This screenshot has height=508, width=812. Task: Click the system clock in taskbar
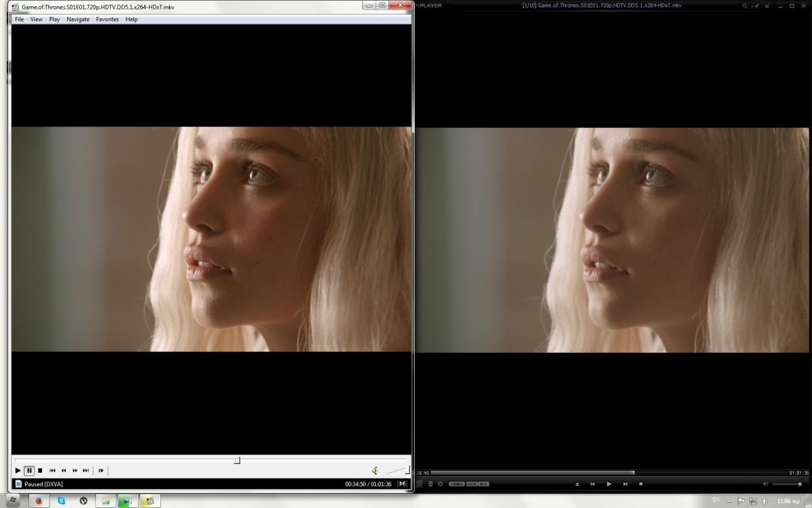pos(788,501)
